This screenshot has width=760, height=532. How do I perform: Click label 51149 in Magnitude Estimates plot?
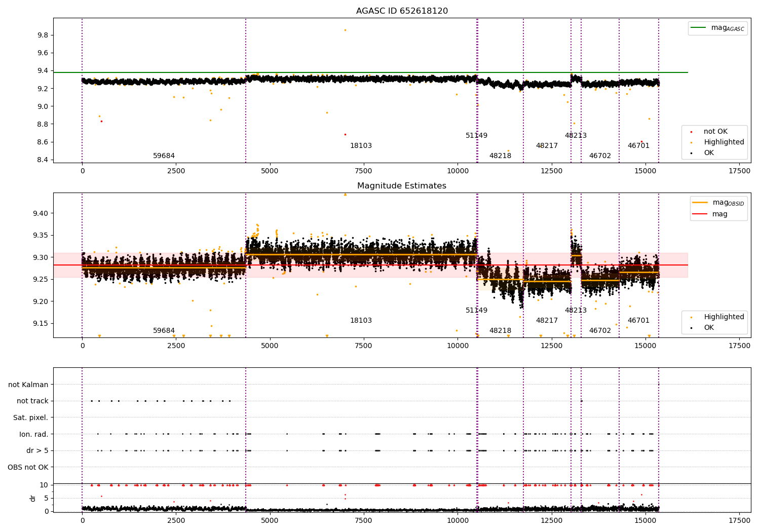[476, 311]
